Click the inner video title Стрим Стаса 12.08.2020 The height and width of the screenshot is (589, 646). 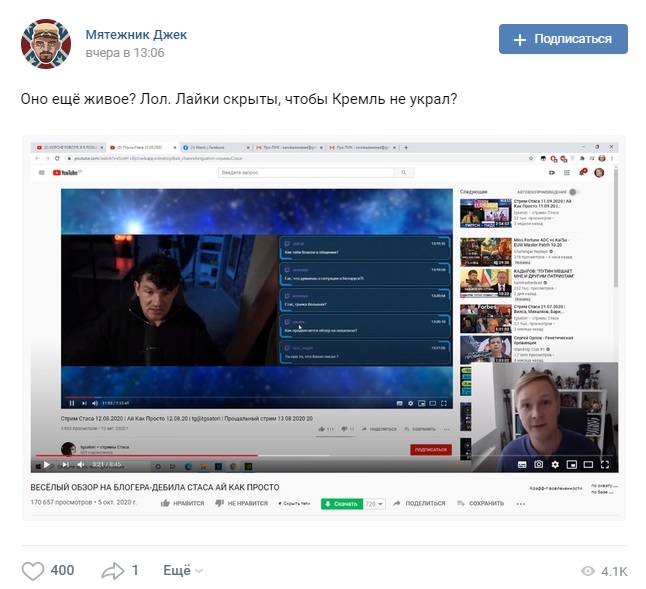tap(187, 418)
